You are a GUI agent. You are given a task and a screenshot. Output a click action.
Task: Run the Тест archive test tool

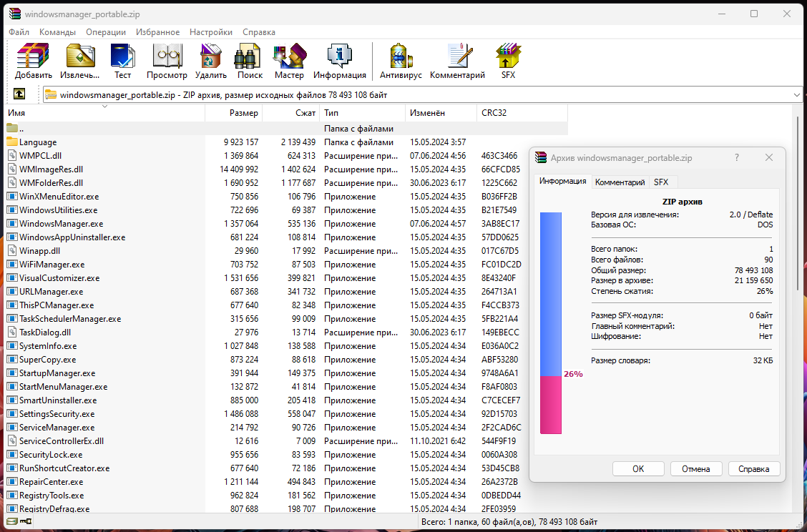click(x=123, y=61)
